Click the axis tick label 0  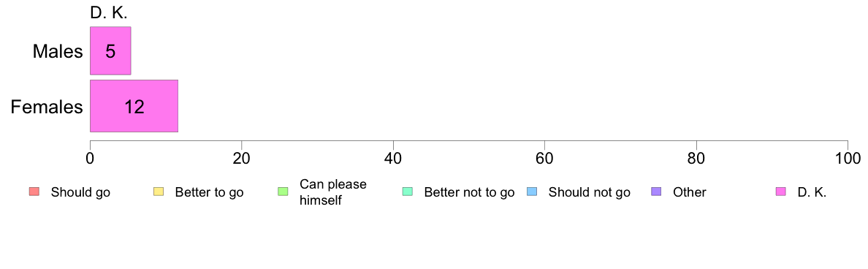tap(90, 158)
